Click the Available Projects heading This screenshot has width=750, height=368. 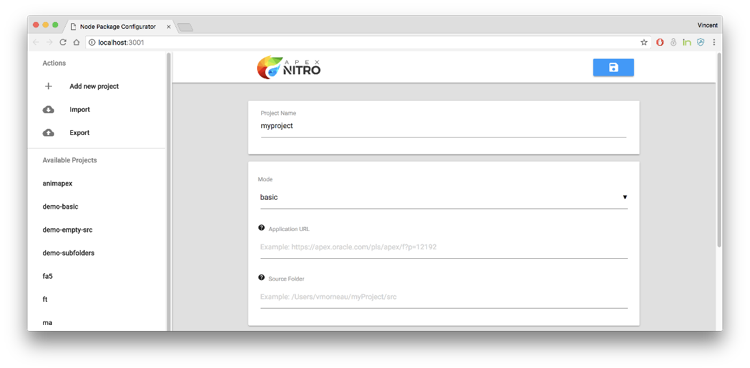(x=70, y=160)
